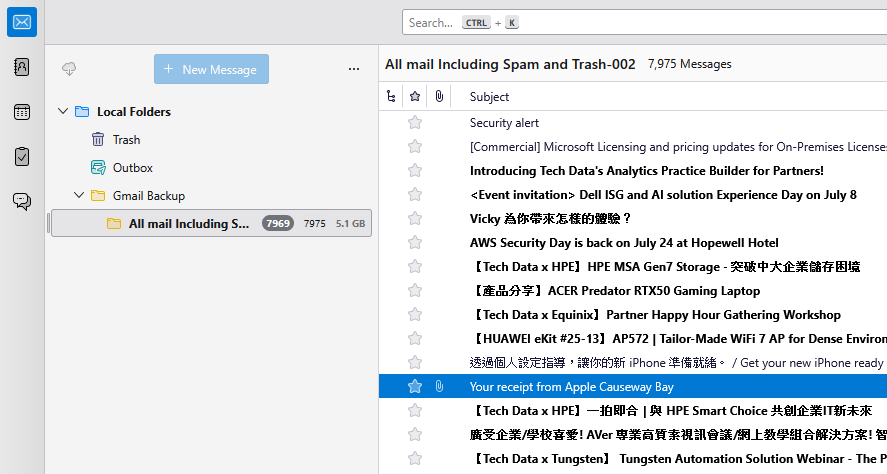This screenshot has height=474, width=887.
Task: Click attachment icon on Apple receipt row
Action: tap(439, 386)
